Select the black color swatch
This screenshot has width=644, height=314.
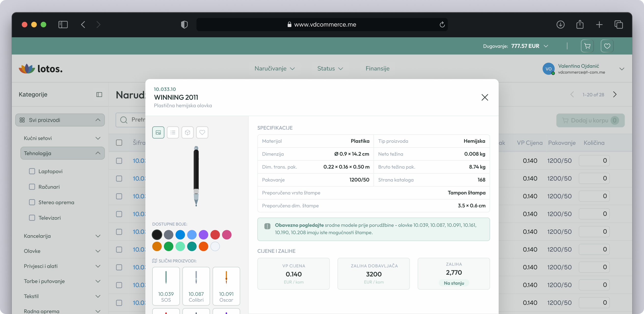[x=157, y=235]
